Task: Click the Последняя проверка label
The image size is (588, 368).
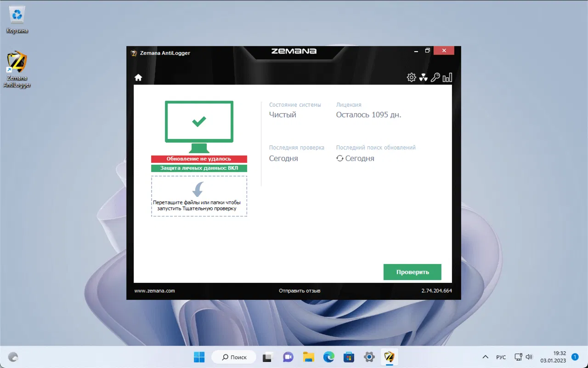Action: tap(297, 148)
